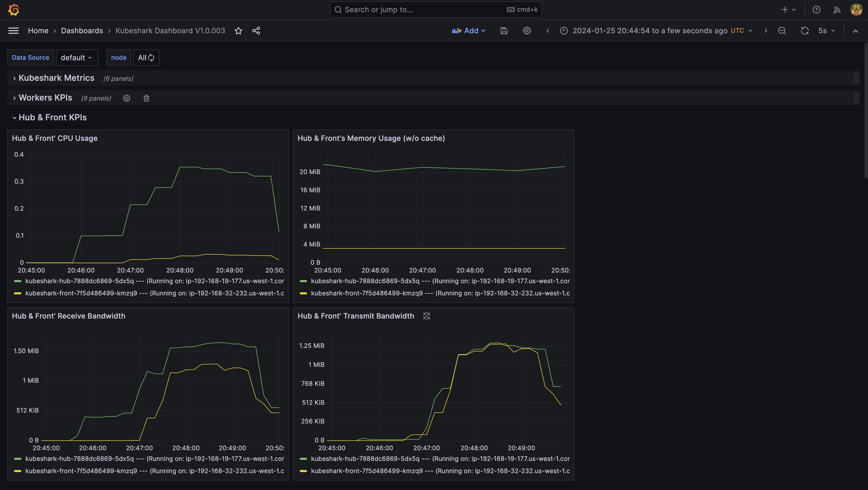This screenshot has width=868, height=490.
Task: Toggle kubeshark-front series in Receive Bandwidth legend
Action: coord(149,471)
